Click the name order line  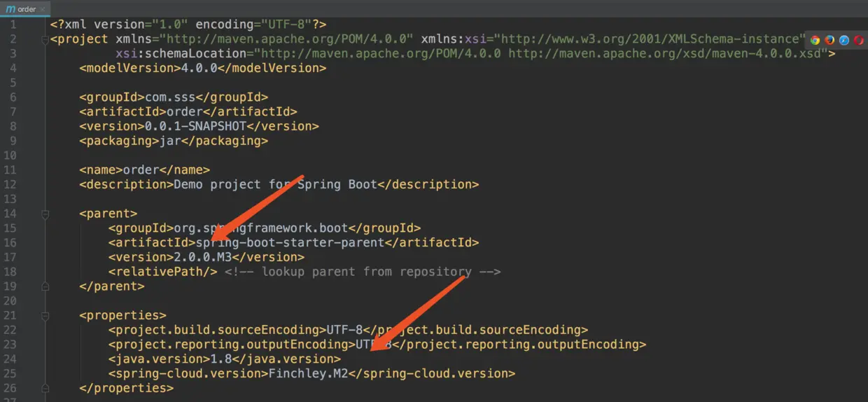click(x=145, y=169)
